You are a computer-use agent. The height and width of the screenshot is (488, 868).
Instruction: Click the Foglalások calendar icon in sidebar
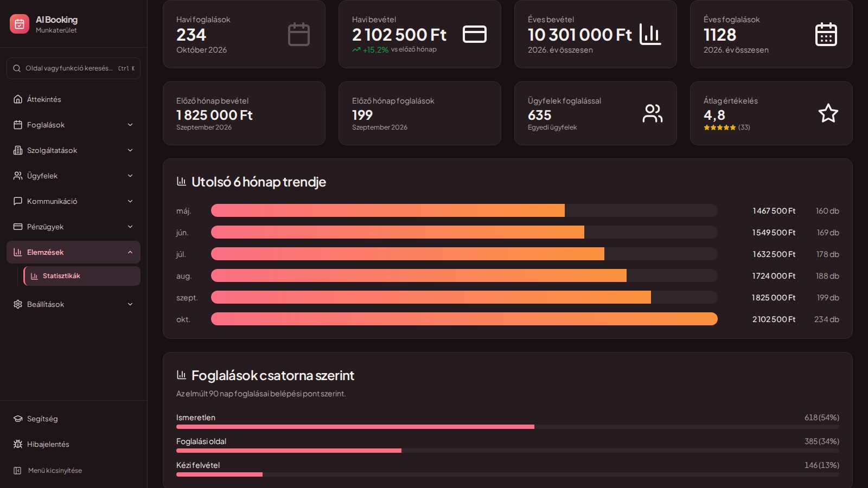click(18, 125)
